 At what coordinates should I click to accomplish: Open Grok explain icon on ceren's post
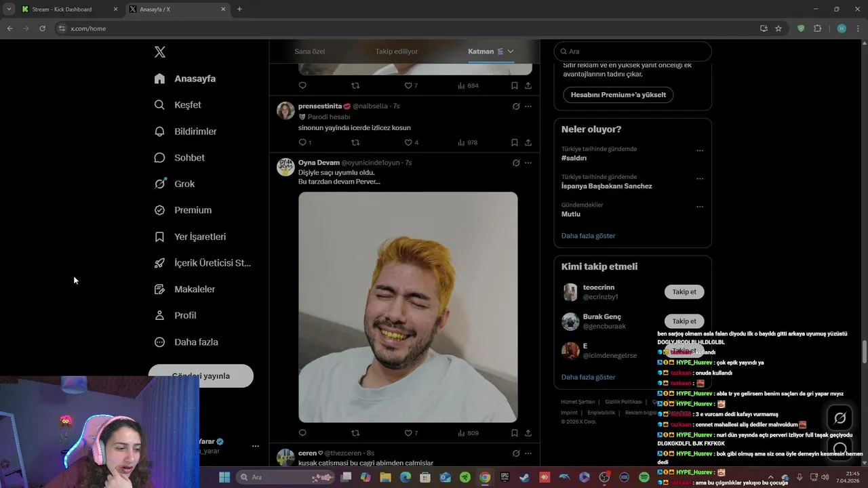(516, 453)
